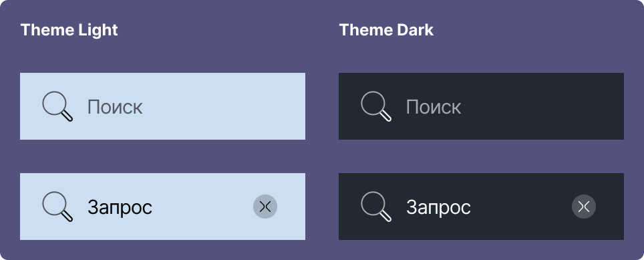The height and width of the screenshot is (260, 644).
Task: Click the magnifier icon beside light Запрос text
Action: click(57, 207)
